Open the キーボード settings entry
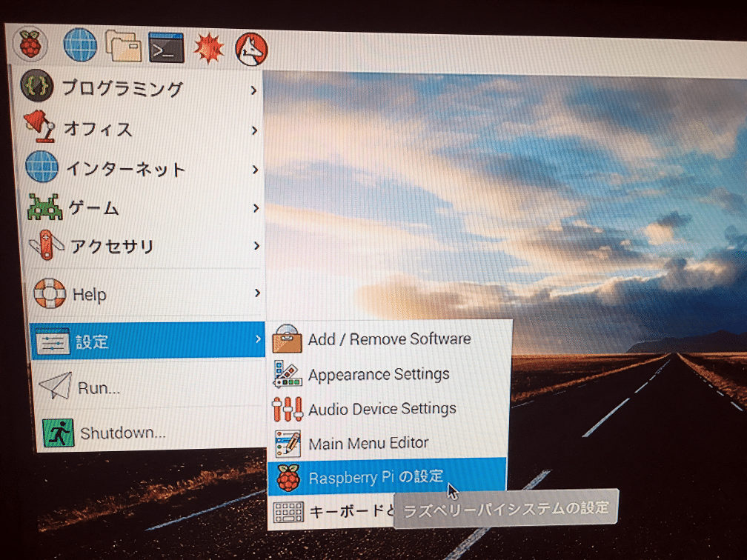The image size is (747, 560). pos(332,513)
